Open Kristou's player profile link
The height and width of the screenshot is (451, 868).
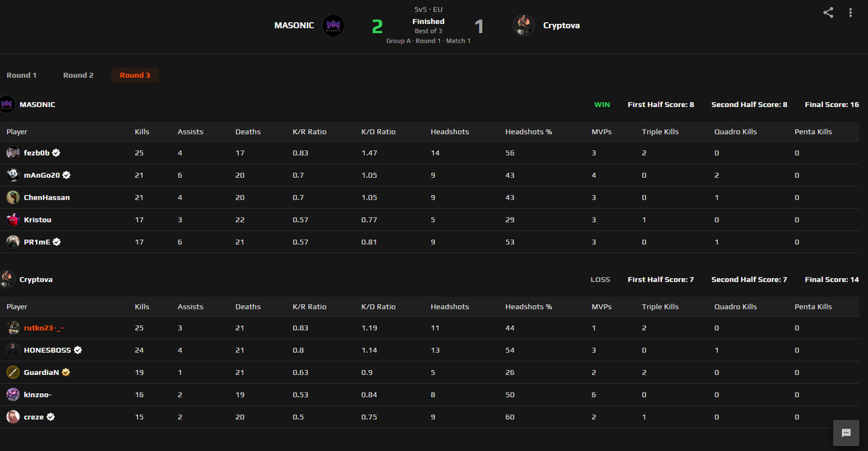(x=38, y=220)
